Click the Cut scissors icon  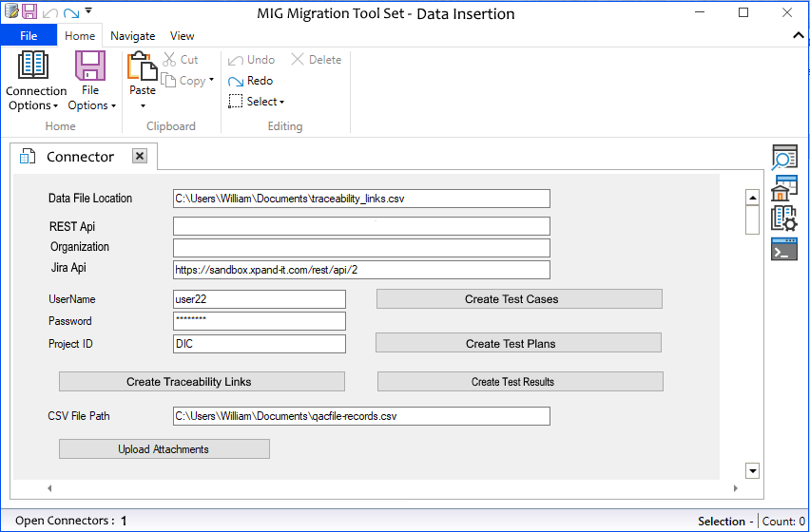(169, 59)
